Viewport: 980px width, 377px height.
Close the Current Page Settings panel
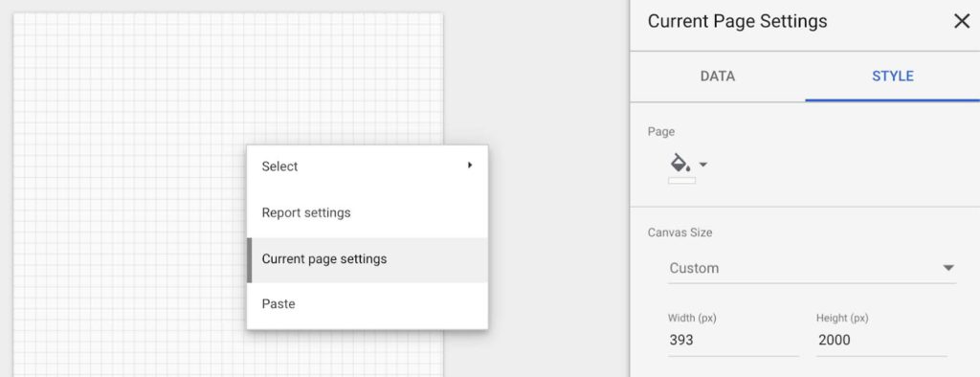(x=961, y=21)
